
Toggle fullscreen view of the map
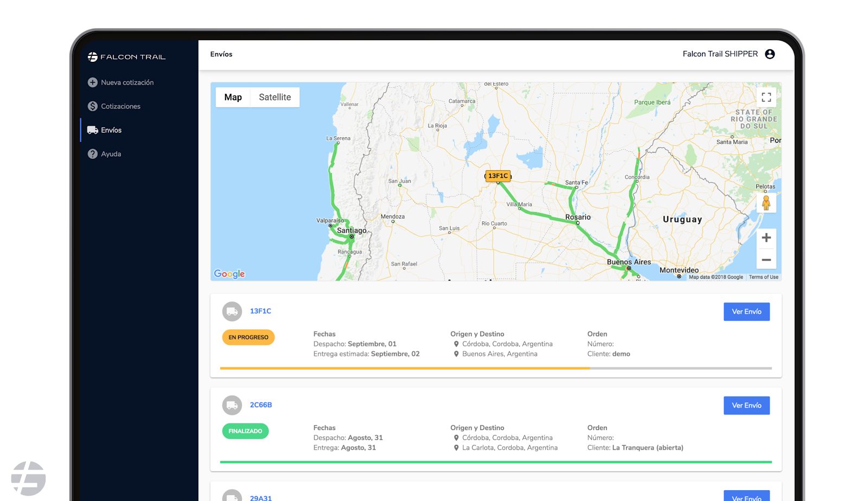click(x=766, y=97)
